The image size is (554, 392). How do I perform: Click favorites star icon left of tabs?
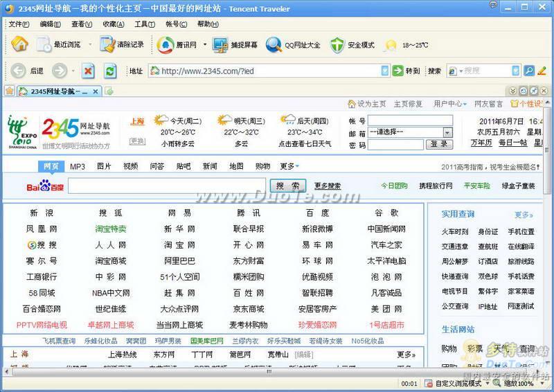[9, 91]
